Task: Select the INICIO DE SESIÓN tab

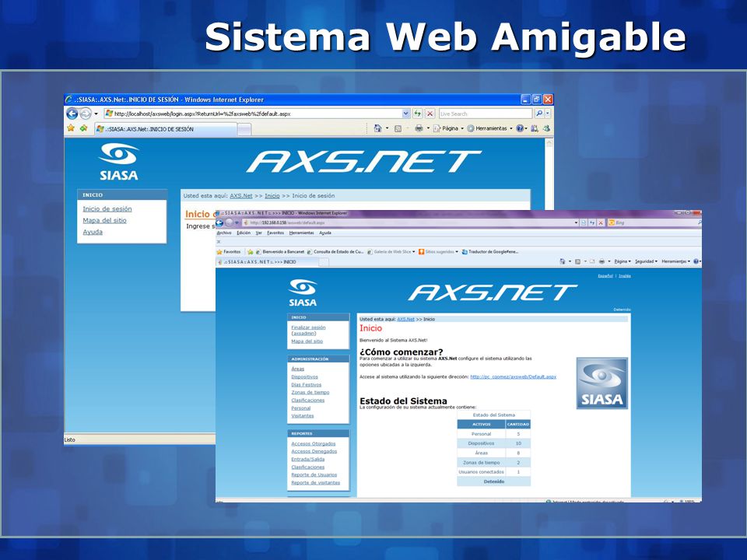Action: [x=165, y=129]
